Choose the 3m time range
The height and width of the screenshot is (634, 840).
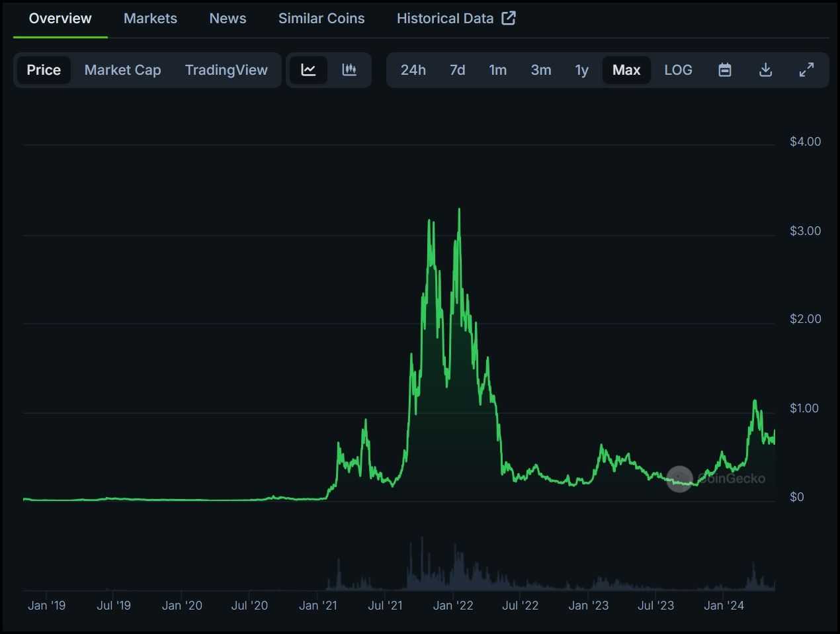[x=540, y=69]
